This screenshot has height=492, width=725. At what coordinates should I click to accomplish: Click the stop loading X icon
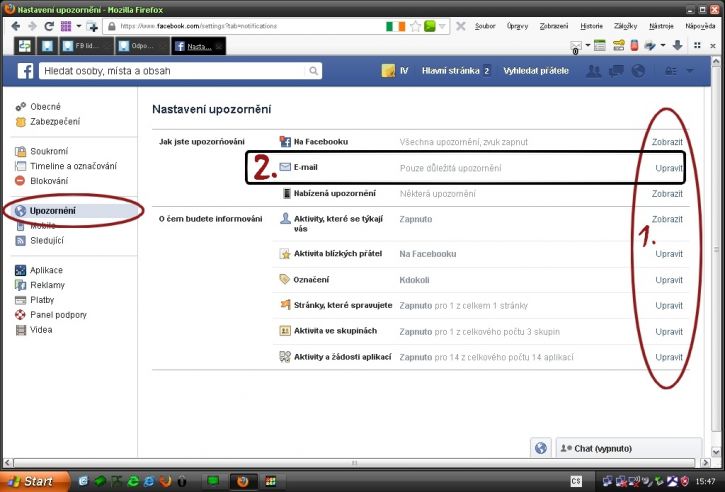(461, 26)
